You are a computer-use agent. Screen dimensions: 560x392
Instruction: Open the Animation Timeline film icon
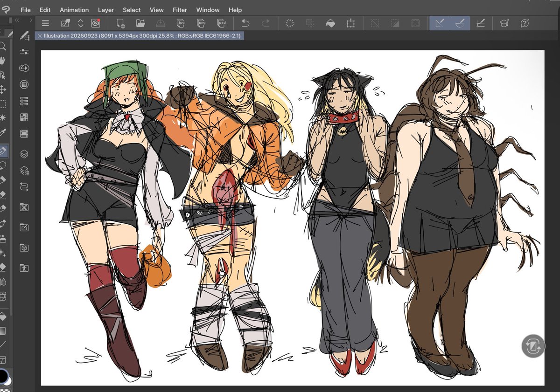point(24,134)
